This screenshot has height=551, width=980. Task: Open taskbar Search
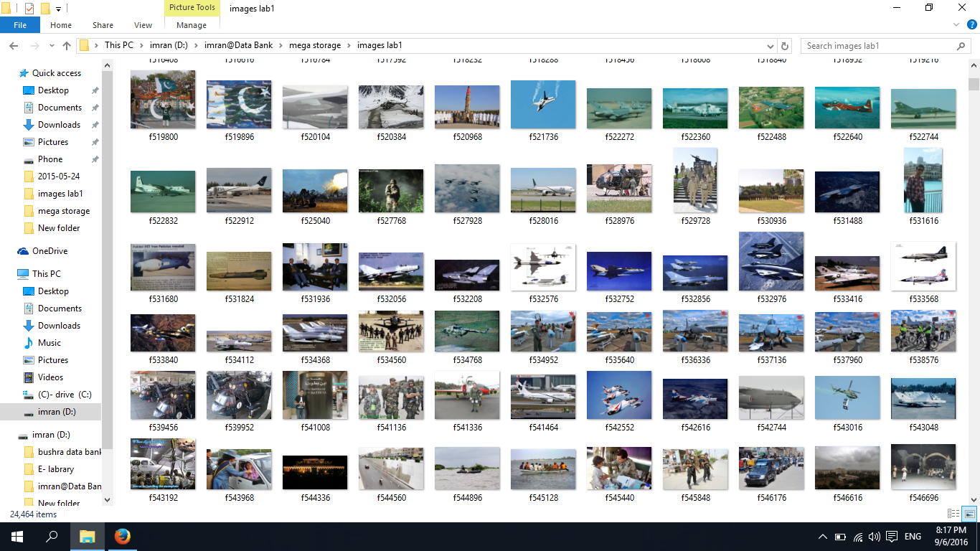[52, 537]
